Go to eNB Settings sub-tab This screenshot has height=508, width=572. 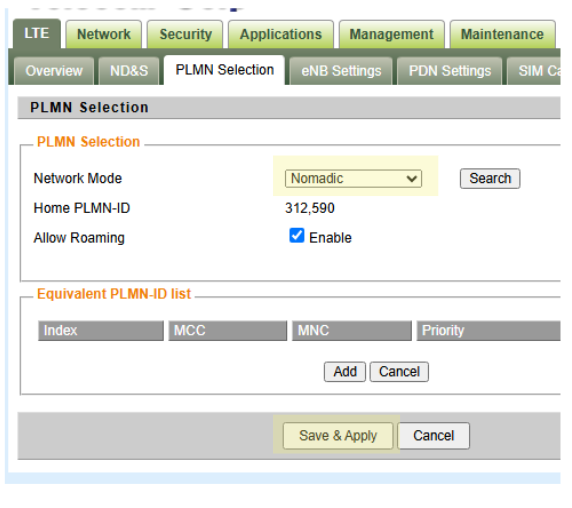pyautogui.click(x=341, y=71)
